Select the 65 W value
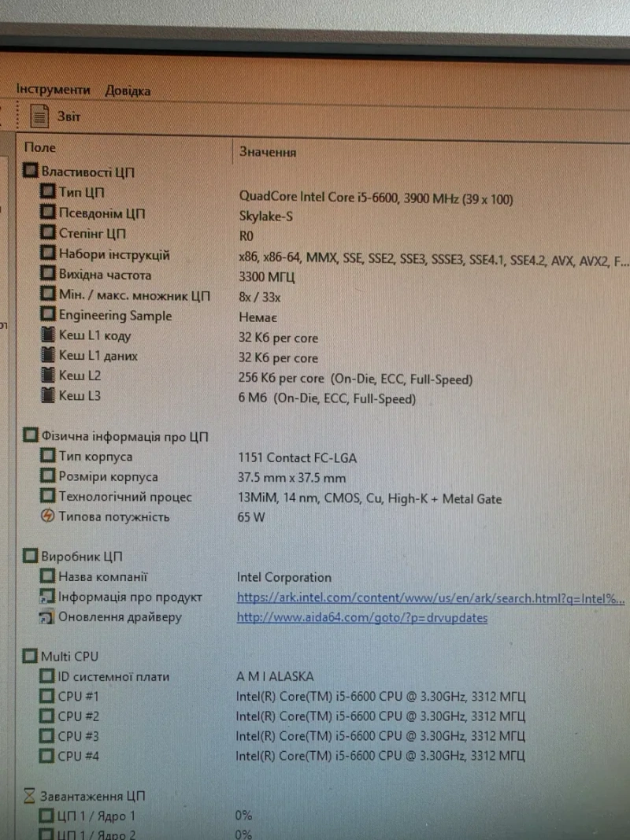The image size is (630, 840). click(251, 517)
